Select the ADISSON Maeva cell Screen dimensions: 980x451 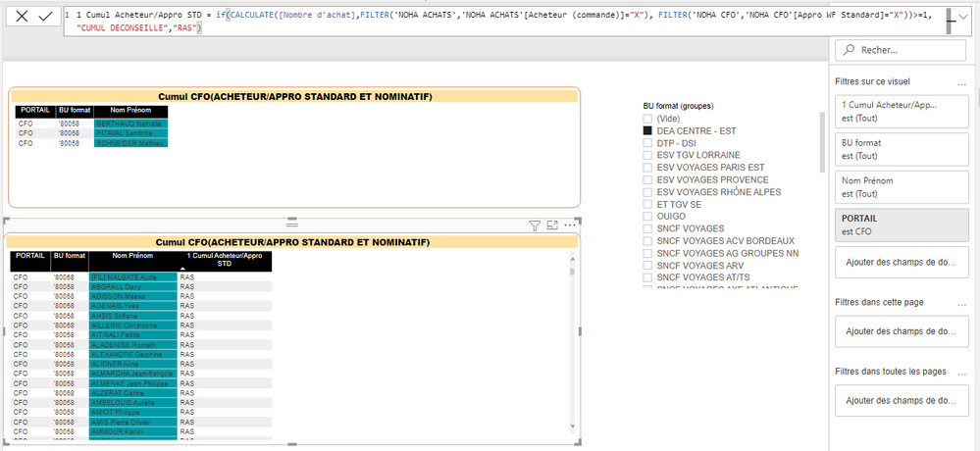click(x=133, y=296)
